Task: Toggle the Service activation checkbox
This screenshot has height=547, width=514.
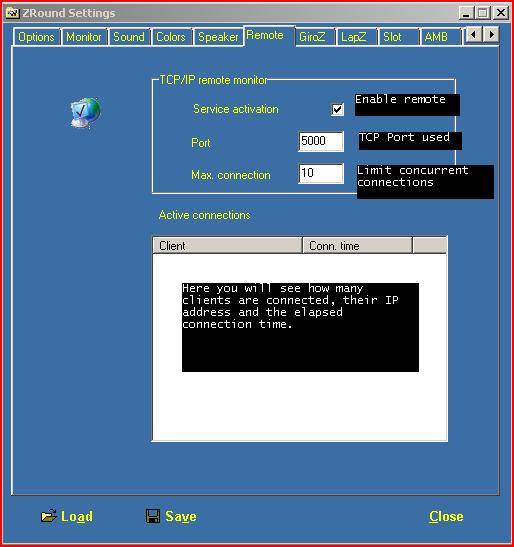Action: coord(337,109)
